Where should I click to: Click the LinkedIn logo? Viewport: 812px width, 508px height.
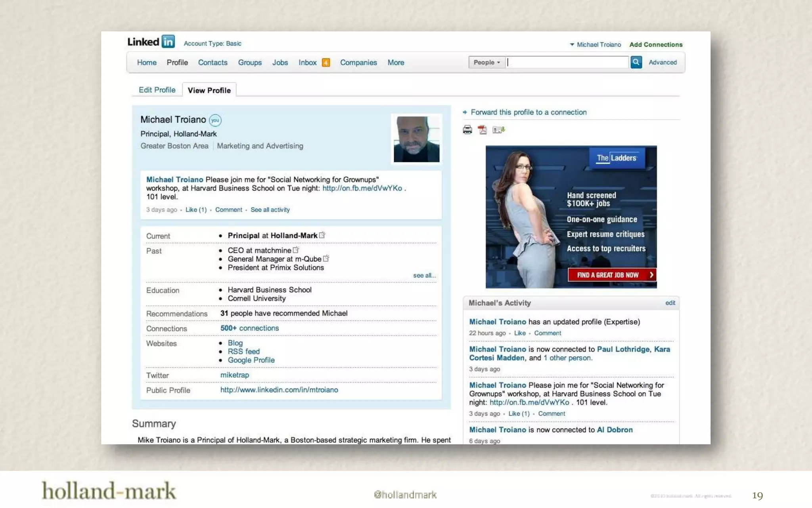pyautogui.click(x=151, y=42)
